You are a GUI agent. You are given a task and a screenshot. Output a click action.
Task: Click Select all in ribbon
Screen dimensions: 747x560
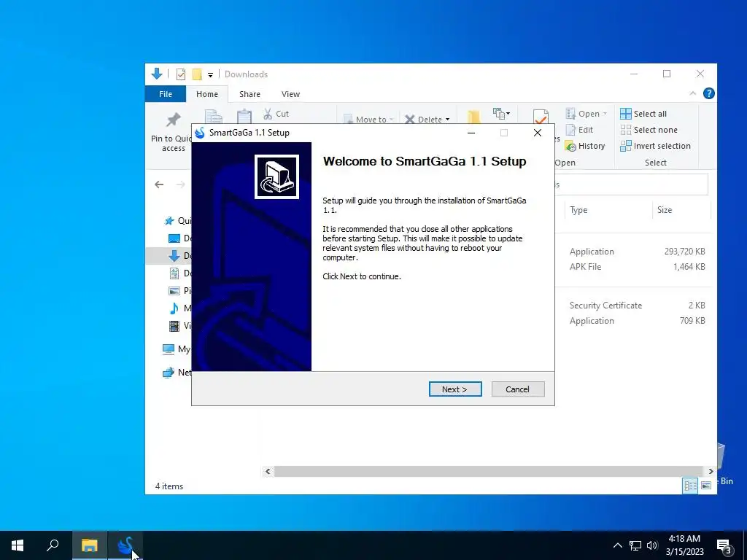(643, 114)
